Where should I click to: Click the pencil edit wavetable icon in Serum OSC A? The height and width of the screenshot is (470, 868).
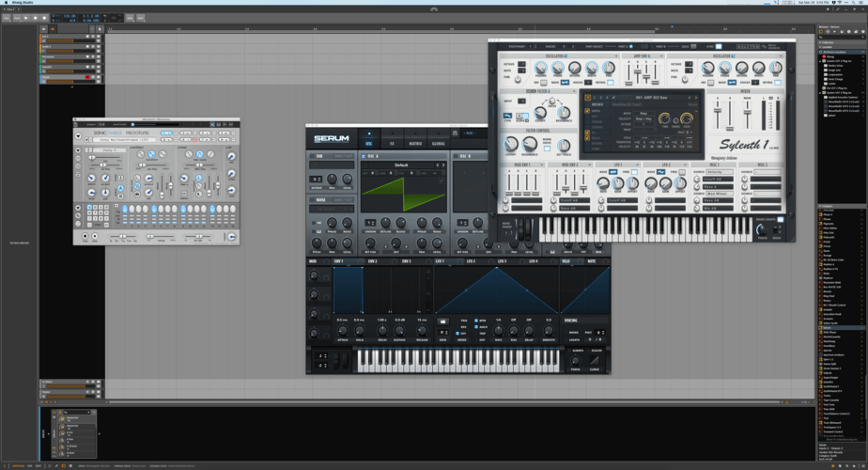point(442,180)
